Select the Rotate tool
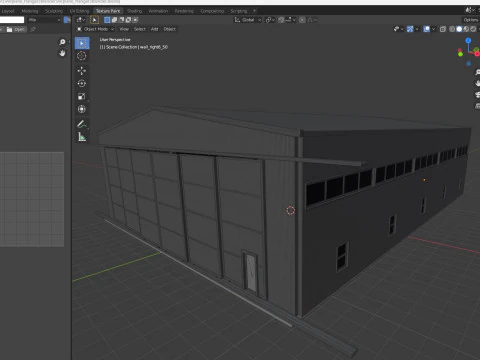Screen dimensions: 480x360 pos(82,83)
